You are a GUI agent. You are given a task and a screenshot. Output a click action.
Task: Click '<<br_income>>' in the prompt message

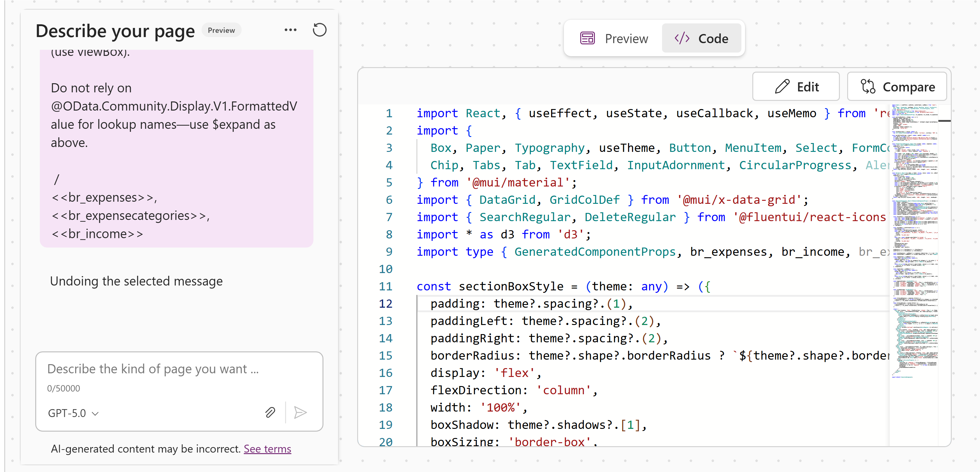(x=97, y=234)
